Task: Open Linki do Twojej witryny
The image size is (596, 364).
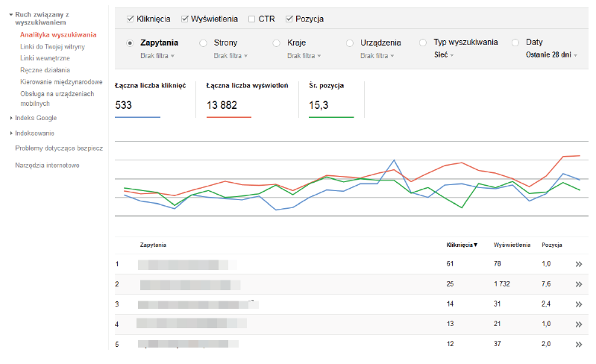Action: click(x=52, y=46)
